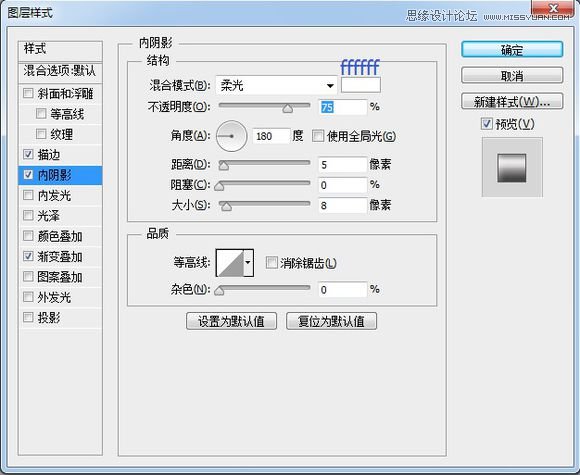The image size is (580, 475).
Task: Click the 不透明度 slider handle
Action: pos(287,108)
